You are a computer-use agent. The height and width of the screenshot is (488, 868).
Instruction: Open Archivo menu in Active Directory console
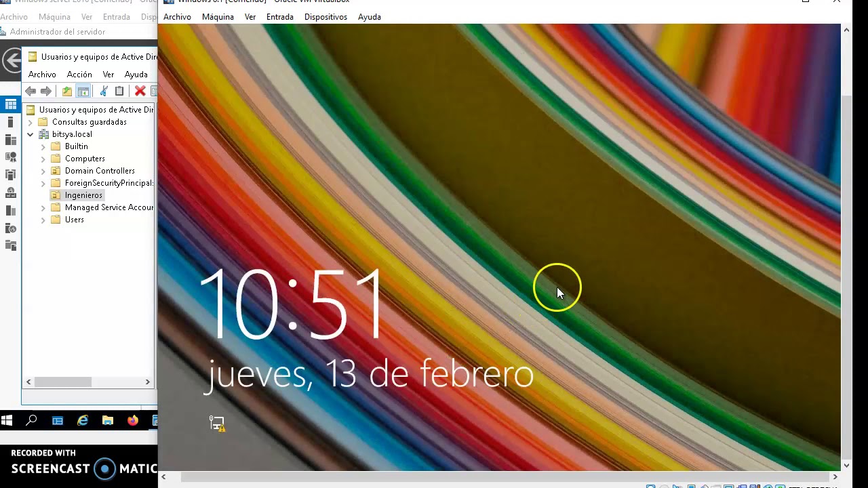tap(42, 75)
